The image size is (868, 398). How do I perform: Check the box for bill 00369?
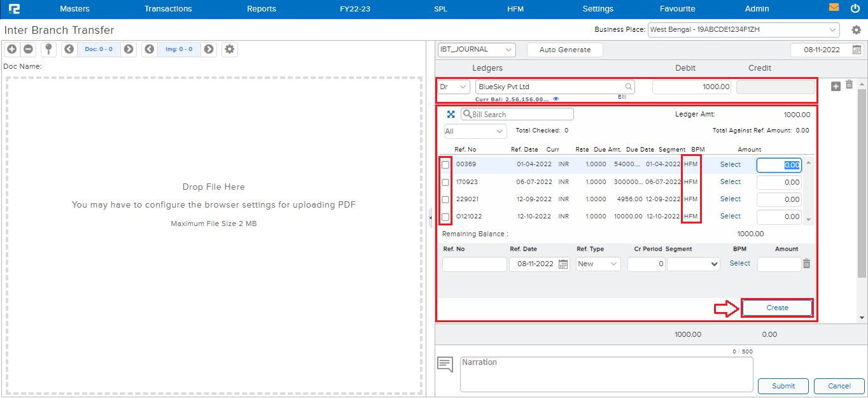[x=445, y=165]
